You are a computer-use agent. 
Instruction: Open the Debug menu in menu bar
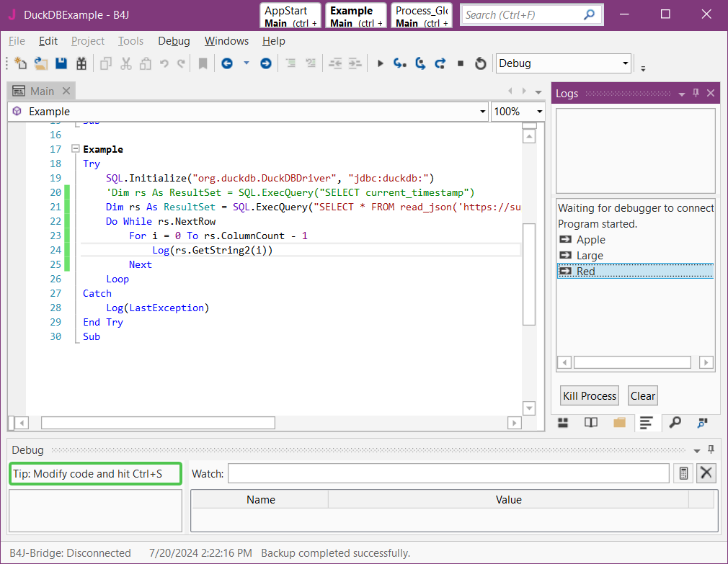pos(174,41)
